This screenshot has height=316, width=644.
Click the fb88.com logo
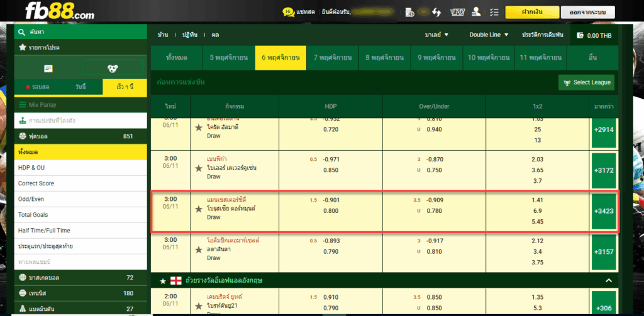(x=60, y=11)
